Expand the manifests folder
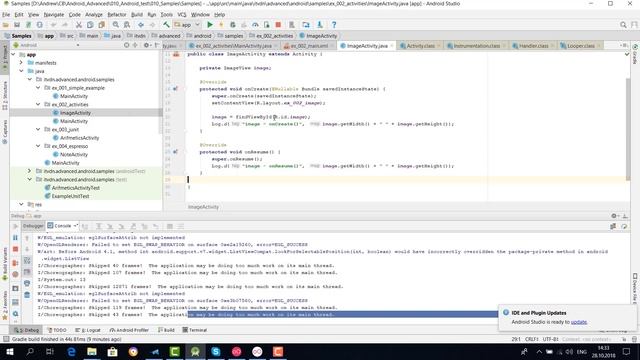The height and width of the screenshot is (360, 640). [x=21, y=62]
